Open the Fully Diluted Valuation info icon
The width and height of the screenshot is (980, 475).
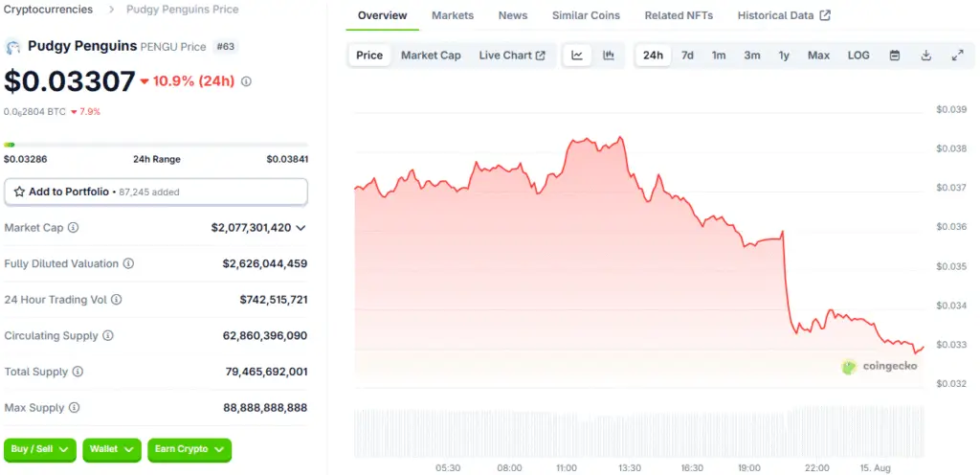(128, 263)
